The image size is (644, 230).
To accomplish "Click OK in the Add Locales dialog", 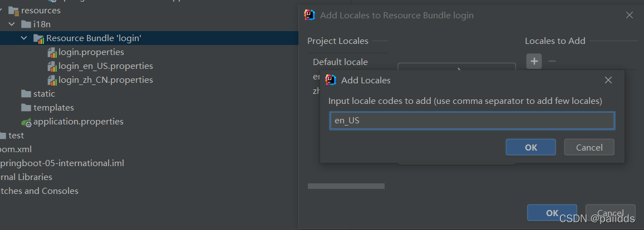I will (x=530, y=147).
